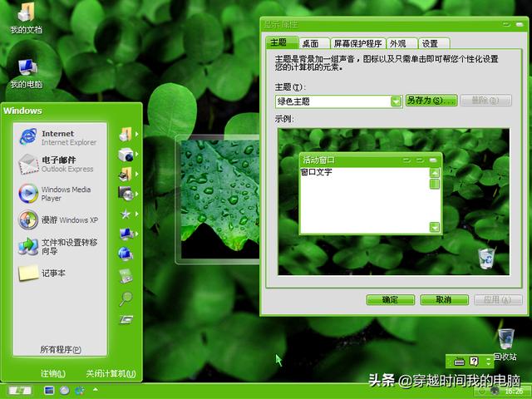Image resolution: width=532 pixels, height=399 pixels.
Task: Click the dark round tray icon beside the clock
Action: (495, 391)
